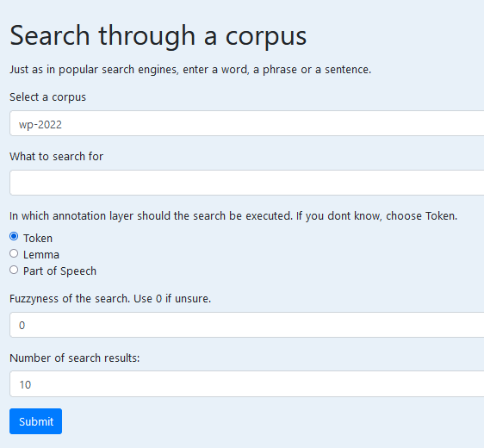This screenshot has height=448, width=484.
Task: Pick the Part of Speech radio option
Action: tap(14, 270)
